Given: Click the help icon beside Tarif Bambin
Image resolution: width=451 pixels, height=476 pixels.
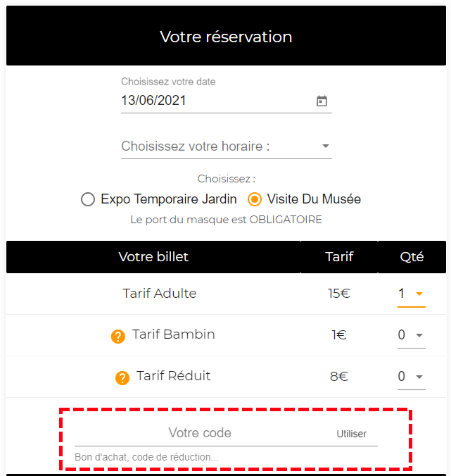Looking at the screenshot, I should (118, 336).
